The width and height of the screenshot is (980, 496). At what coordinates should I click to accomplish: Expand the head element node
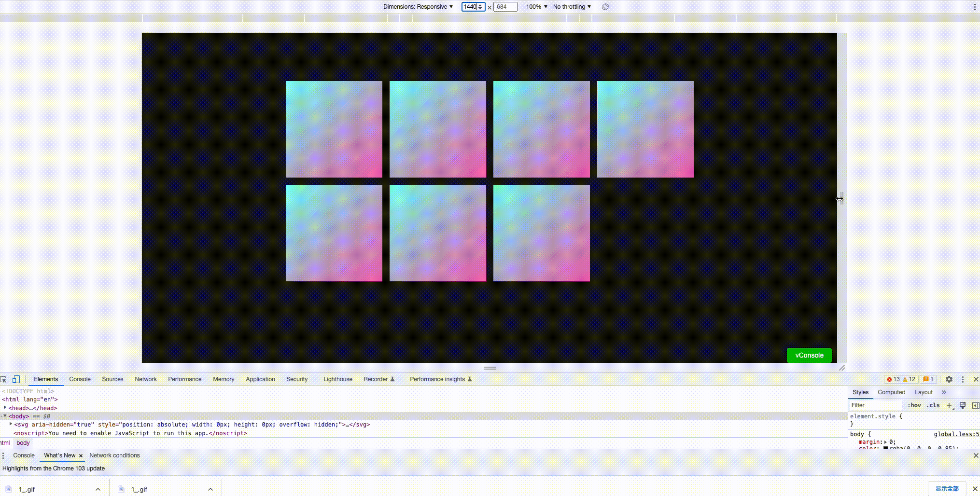point(5,408)
